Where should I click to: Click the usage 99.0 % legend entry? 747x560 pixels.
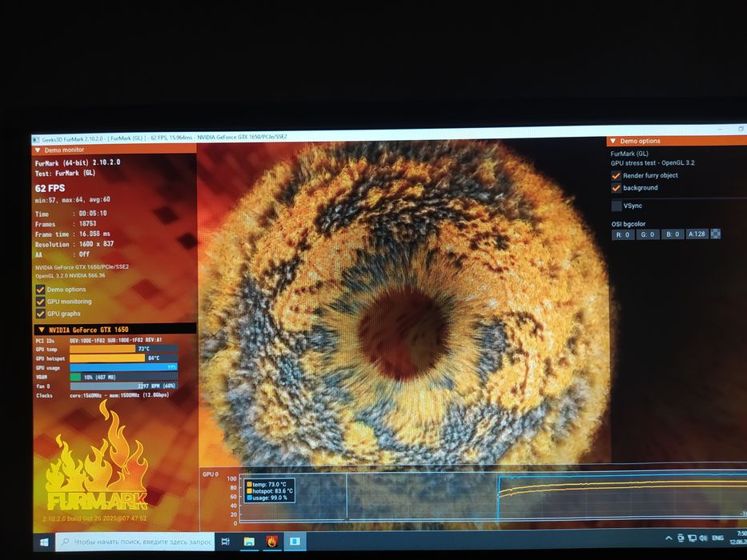click(267, 498)
